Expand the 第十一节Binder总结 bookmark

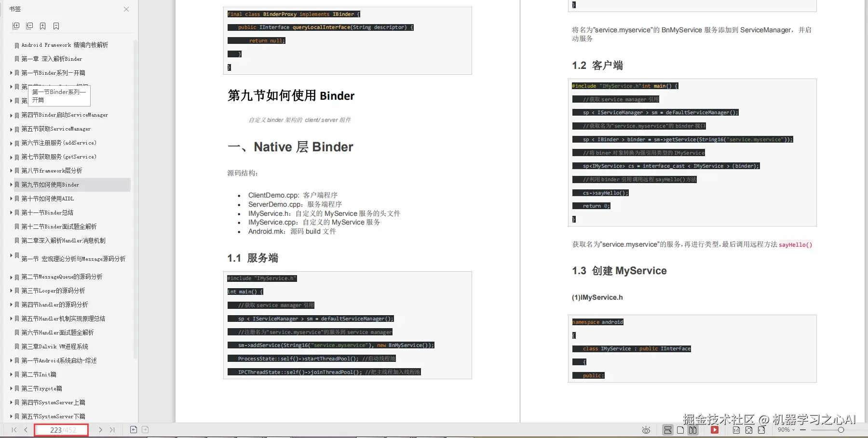point(11,212)
